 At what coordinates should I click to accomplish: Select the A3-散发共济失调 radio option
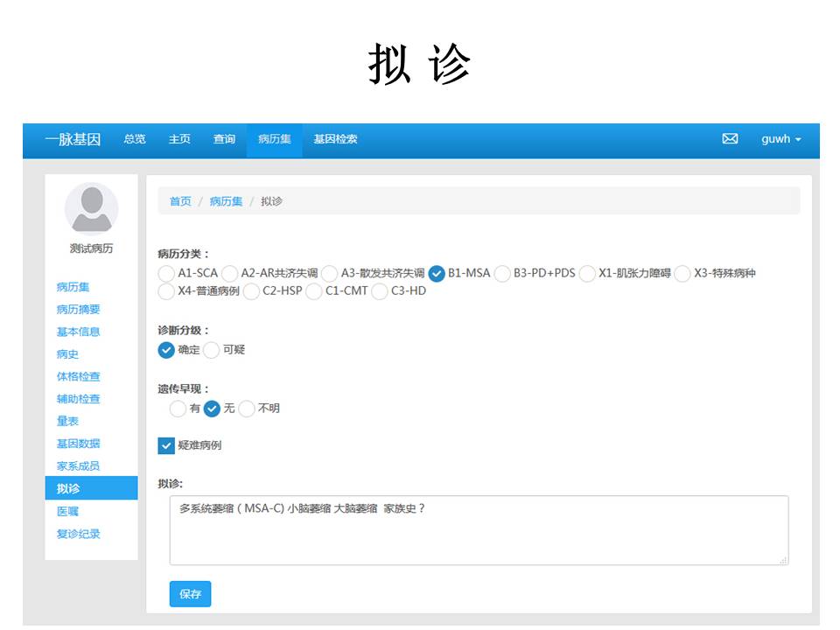pyautogui.click(x=330, y=273)
